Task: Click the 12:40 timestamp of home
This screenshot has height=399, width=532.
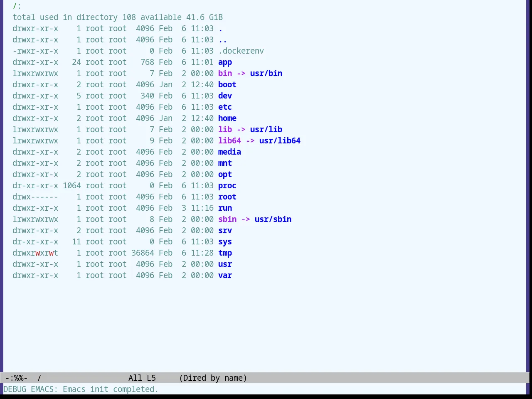Action: tap(202, 118)
